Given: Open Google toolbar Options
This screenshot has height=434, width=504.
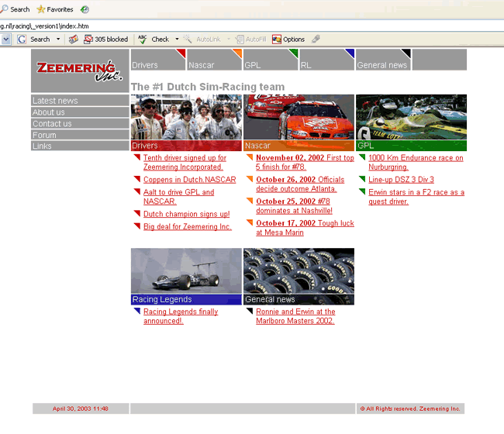Looking at the screenshot, I should [288, 40].
